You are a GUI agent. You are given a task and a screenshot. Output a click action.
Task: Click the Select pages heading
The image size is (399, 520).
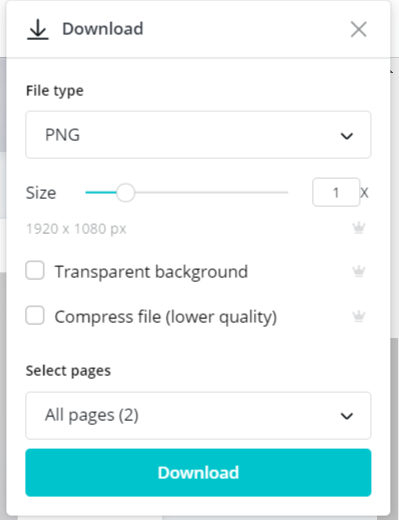(x=68, y=371)
